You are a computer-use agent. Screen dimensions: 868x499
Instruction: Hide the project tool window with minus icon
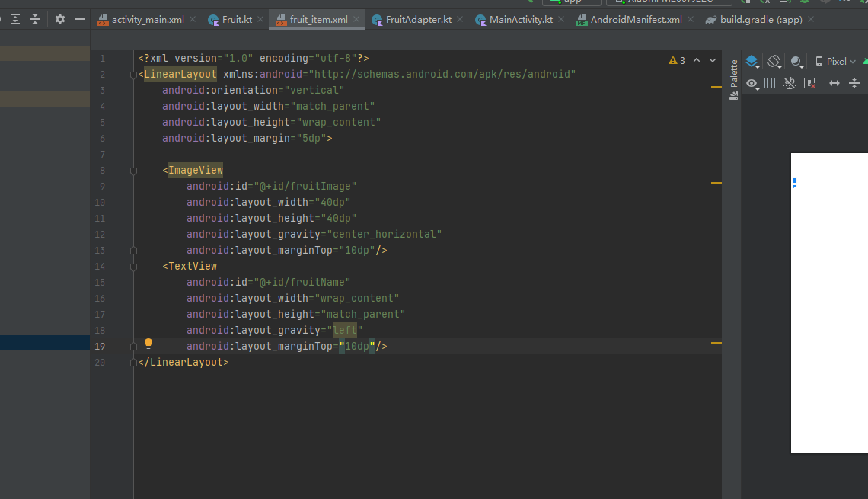(x=80, y=19)
